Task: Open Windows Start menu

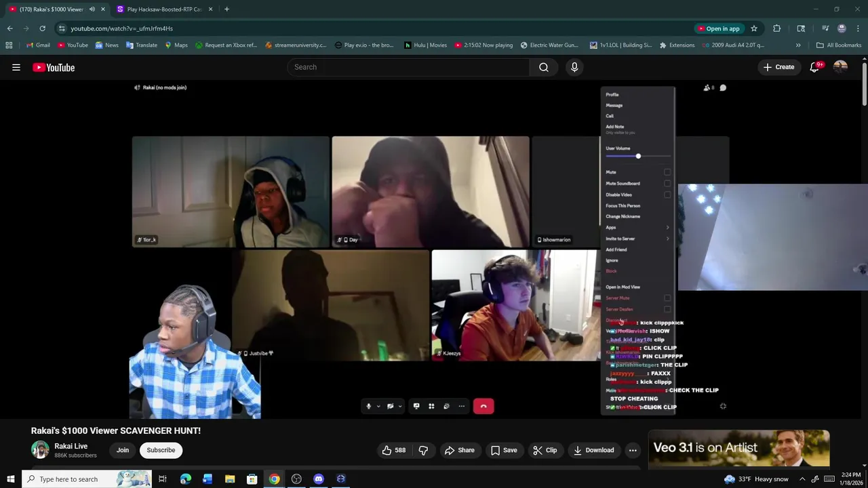Action: [10, 479]
